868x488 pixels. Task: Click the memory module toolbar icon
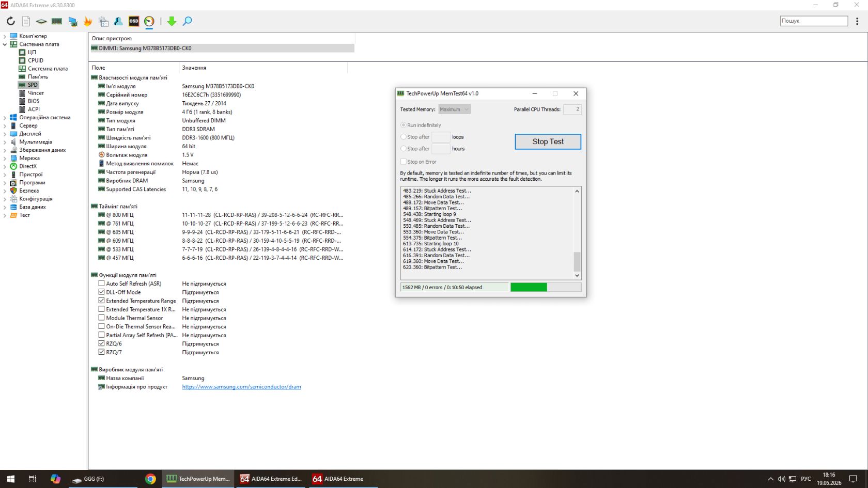(x=57, y=21)
